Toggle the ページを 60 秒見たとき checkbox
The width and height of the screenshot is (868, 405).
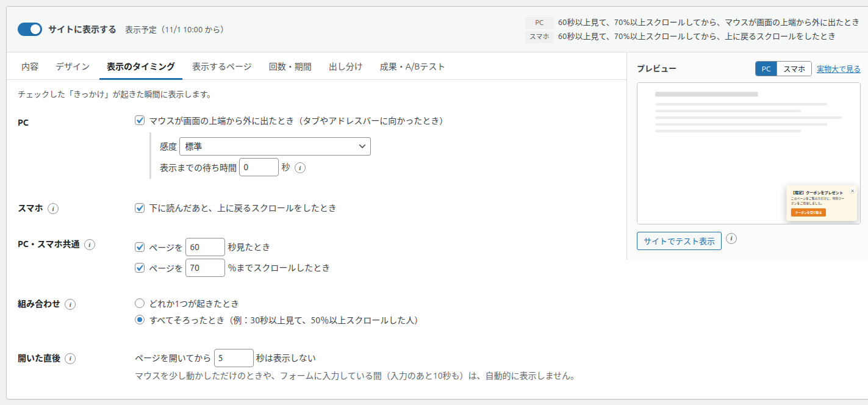coord(140,248)
